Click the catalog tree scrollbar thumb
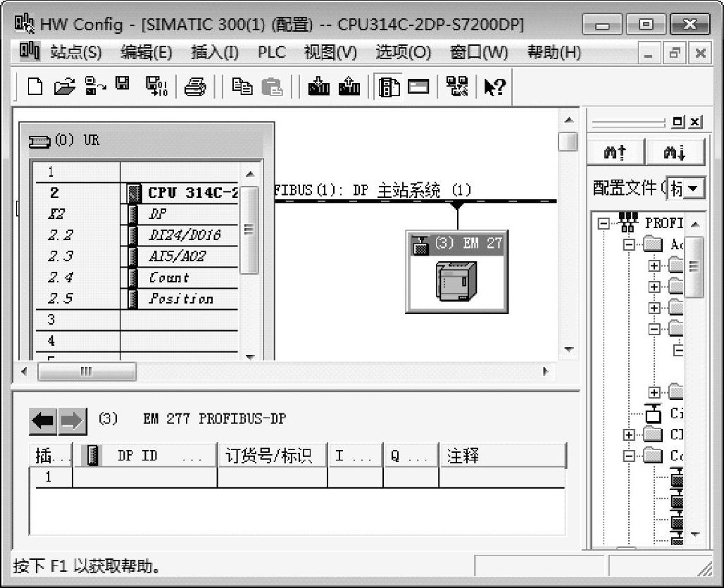 click(694, 267)
